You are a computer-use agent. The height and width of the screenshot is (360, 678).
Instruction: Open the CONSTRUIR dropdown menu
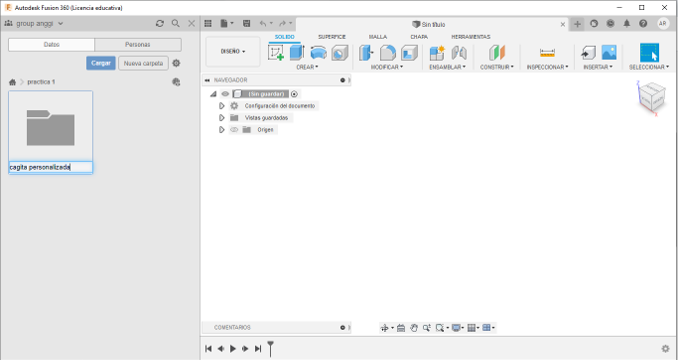[x=497, y=67]
